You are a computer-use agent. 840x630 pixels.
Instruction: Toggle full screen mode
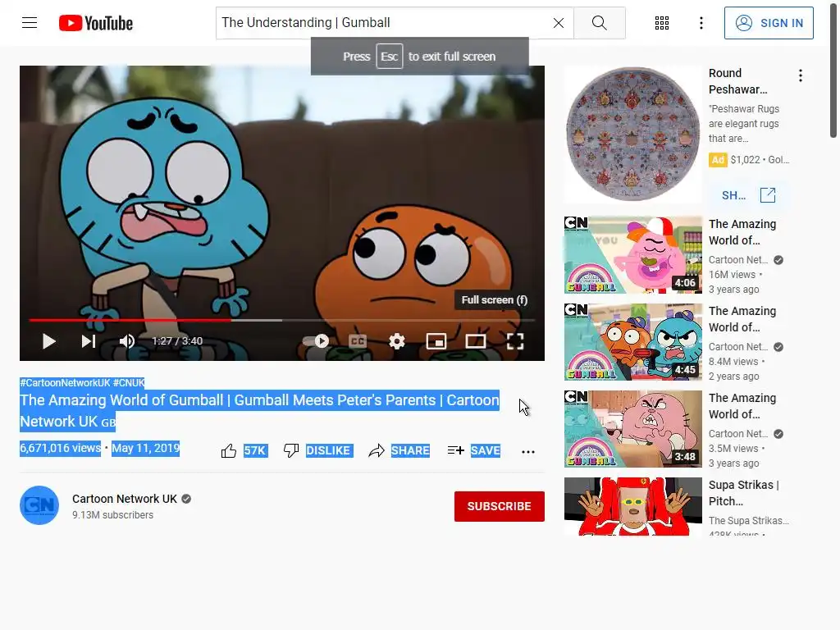tap(515, 341)
